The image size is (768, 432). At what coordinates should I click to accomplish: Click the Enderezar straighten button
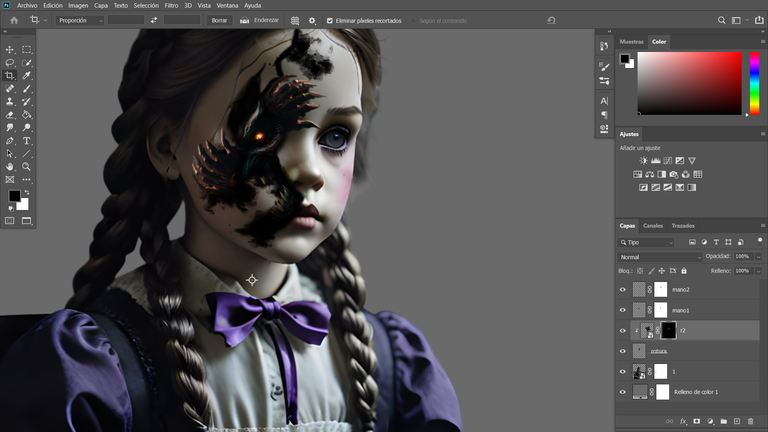[x=259, y=21]
